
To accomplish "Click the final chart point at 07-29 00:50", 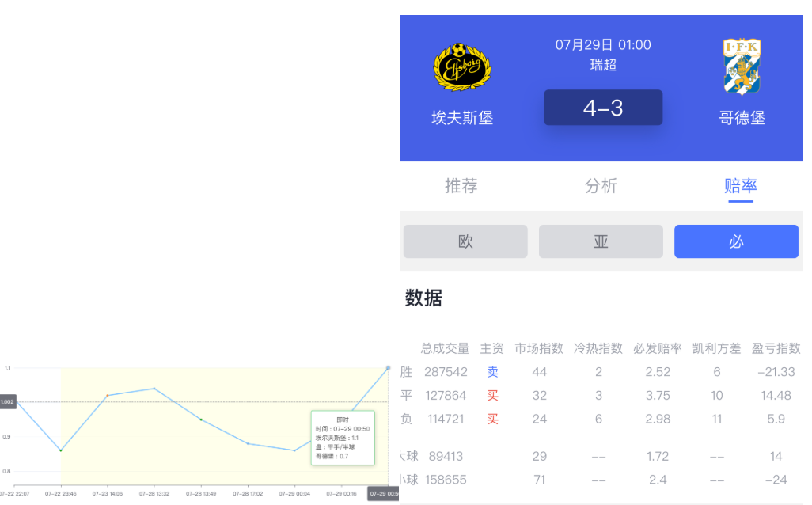I will pos(388,367).
